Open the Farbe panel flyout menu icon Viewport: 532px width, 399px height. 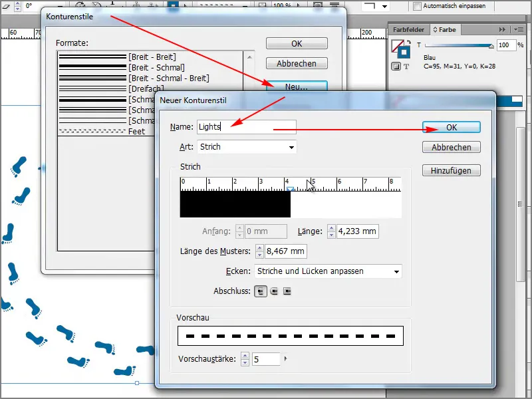coord(518,29)
